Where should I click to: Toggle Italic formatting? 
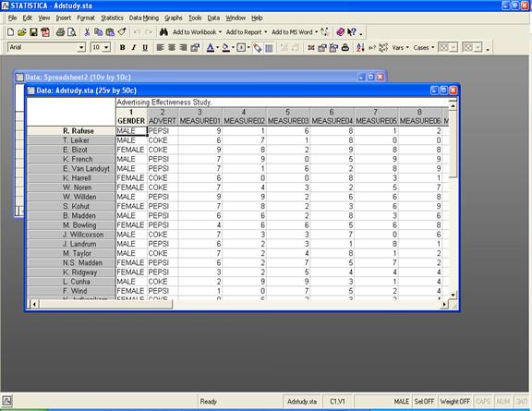pos(134,47)
